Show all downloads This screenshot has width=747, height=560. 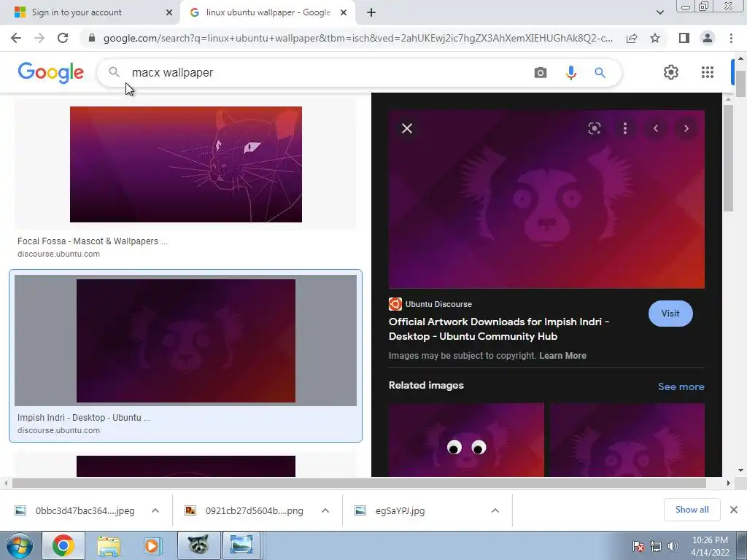coord(692,510)
